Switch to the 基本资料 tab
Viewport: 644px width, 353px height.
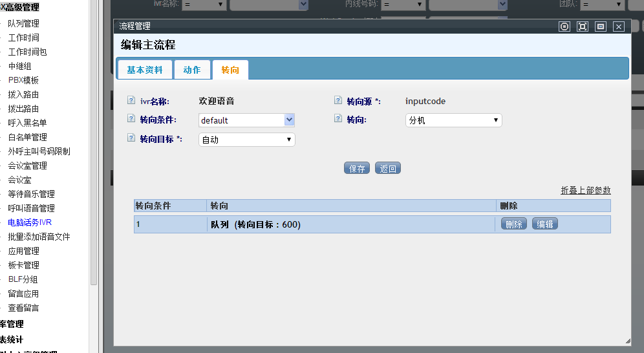145,70
